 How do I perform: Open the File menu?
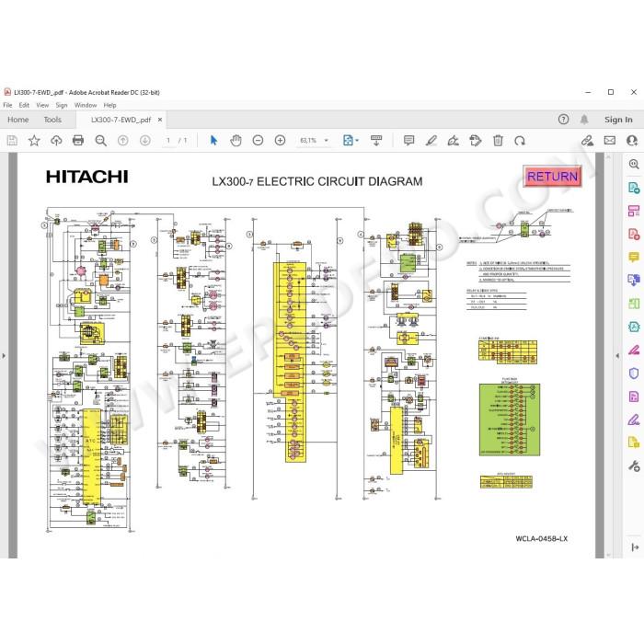pyautogui.click(x=7, y=105)
